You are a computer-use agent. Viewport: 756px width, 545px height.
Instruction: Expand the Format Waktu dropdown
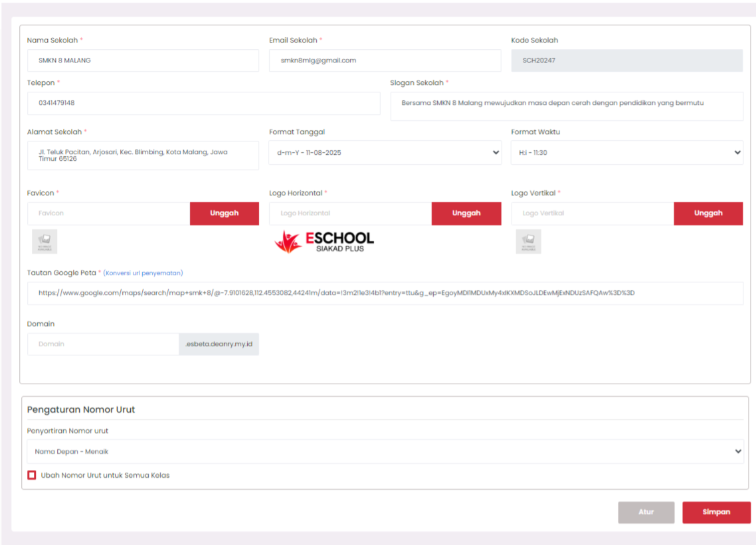pyautogui.click(x=626, y=153)
